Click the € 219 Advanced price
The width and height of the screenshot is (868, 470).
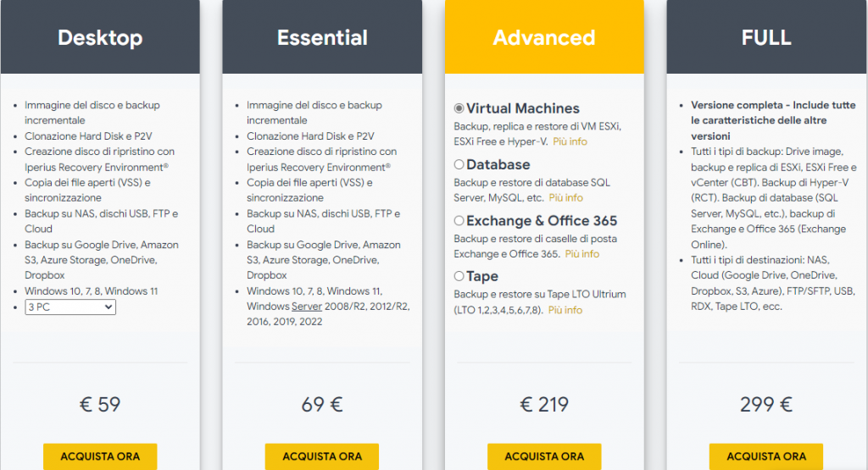tap(544, 404)
